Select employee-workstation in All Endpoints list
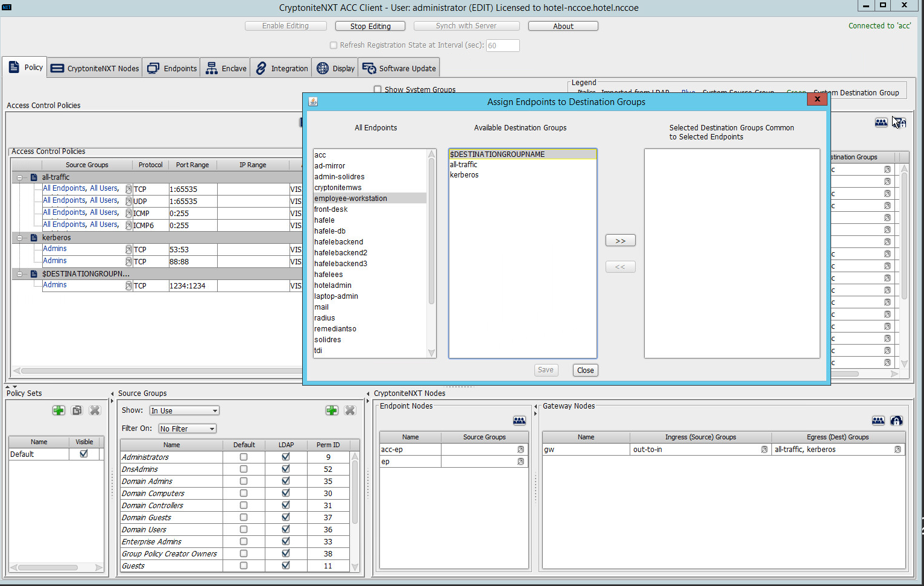 [x=370, y=199]
